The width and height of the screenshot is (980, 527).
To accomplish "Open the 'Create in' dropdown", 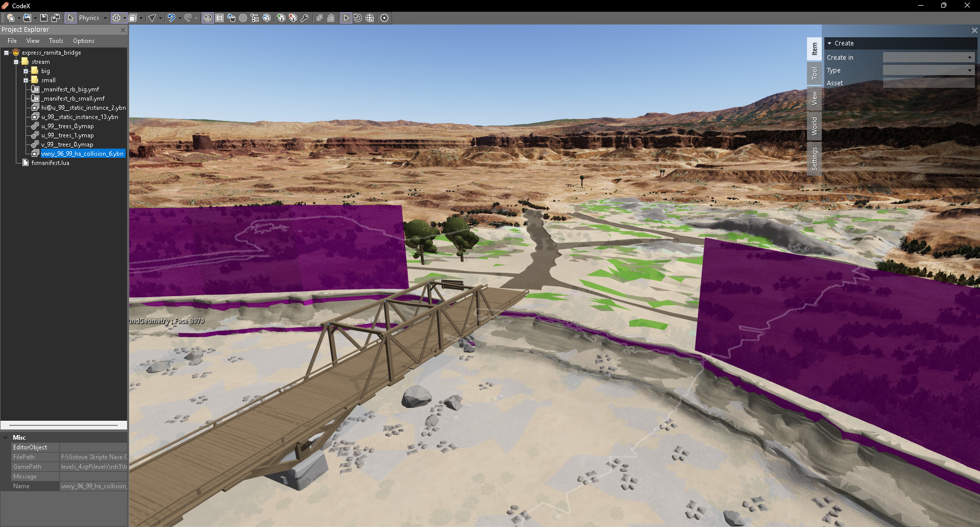I will pyautogui.click(x=928, y=58).
